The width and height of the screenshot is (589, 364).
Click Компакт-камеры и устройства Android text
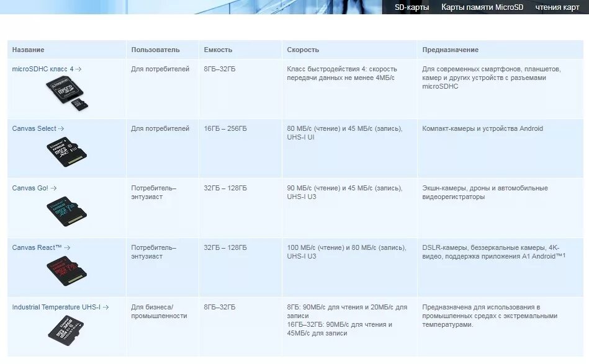pyautogui.click(x=483, y=128)
